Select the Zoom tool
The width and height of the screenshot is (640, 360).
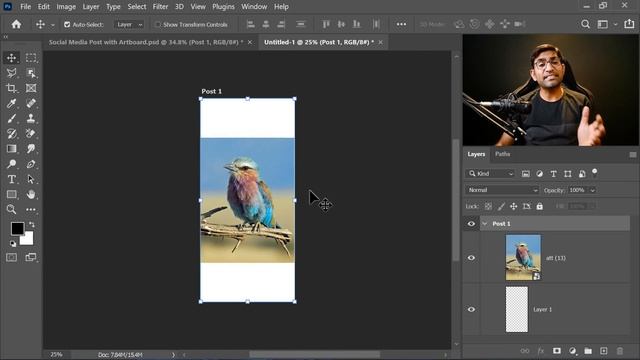point(11,209)
